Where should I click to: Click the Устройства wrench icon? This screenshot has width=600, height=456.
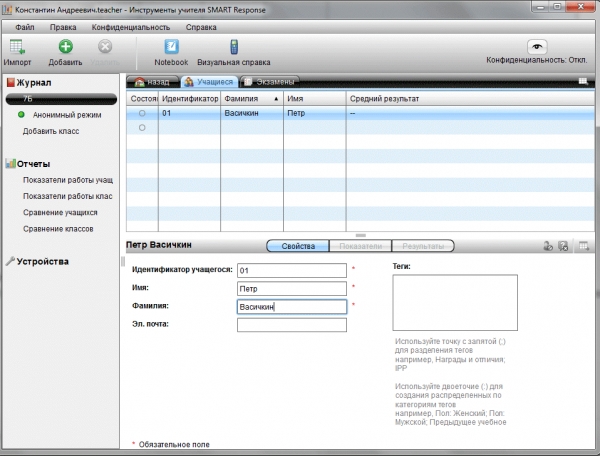coord(10,261)
